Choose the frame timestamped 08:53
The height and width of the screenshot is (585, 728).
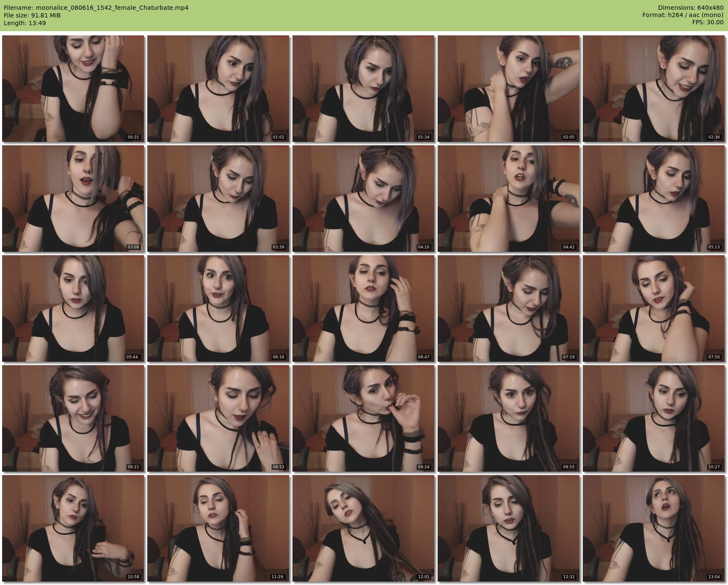click(218, 418)
